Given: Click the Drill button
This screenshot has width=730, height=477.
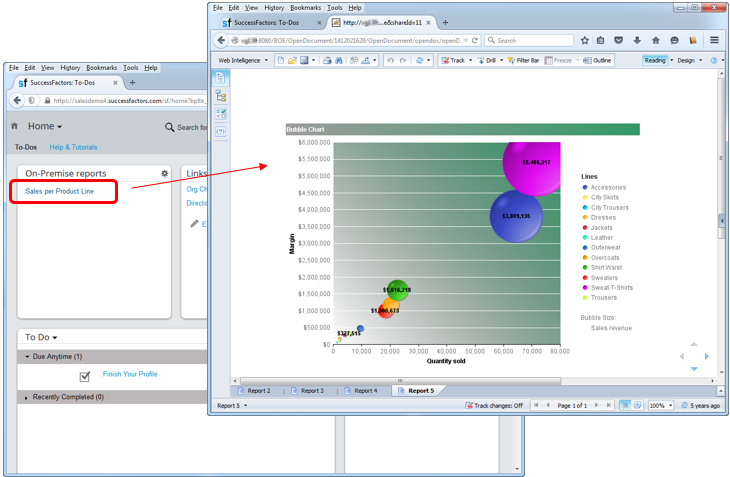Looking at the screenshot, I should [487, 60].
